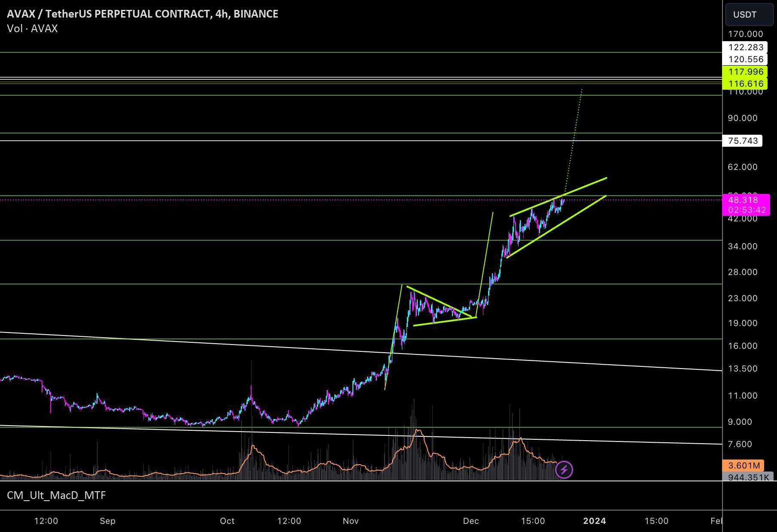This screenshot has width=777, height=532.
Task: Click the gray 944.351K volume label
Action: [748, 477]
